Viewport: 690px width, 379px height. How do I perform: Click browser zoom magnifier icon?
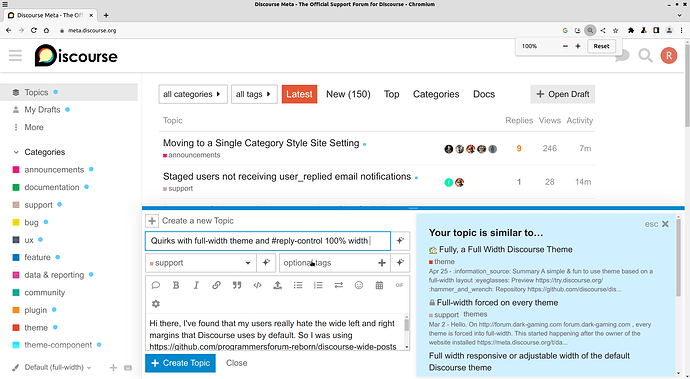tap(590, 30)
